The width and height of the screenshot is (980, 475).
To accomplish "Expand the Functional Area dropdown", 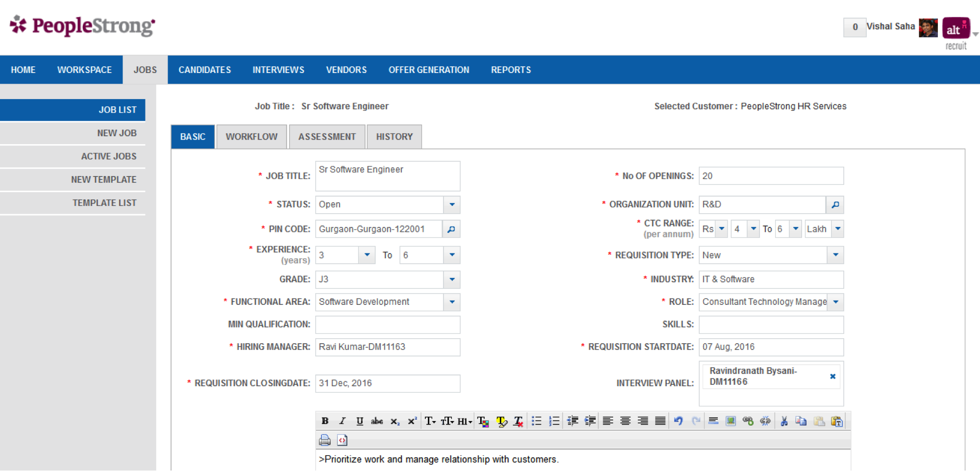I will tap(452, 302).
